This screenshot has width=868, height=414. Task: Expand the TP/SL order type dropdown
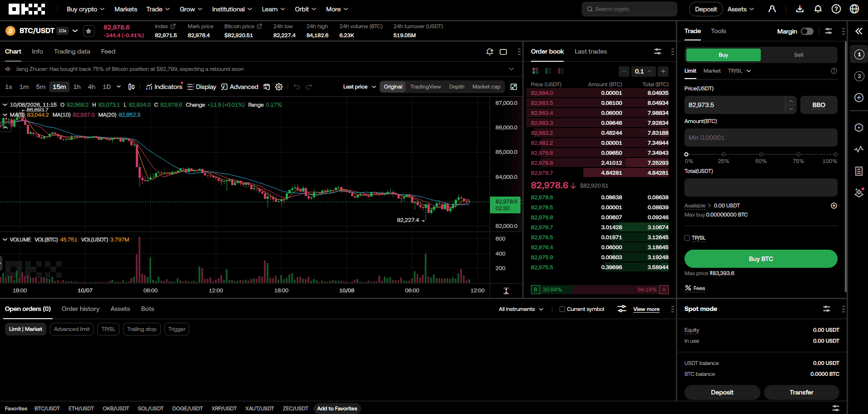[739, 71]
